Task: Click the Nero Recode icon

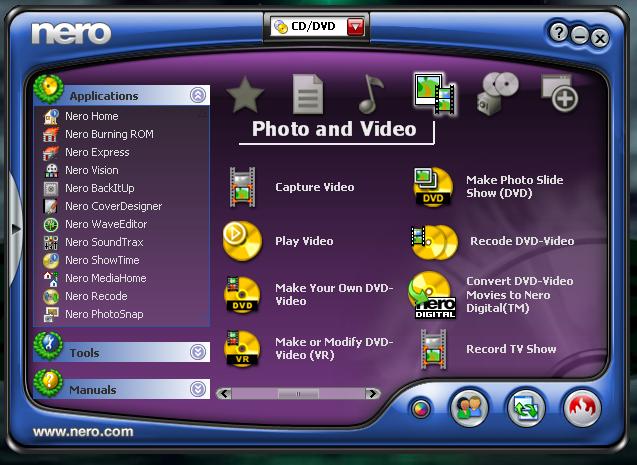Action: pyautogui.click(x=51, y=296)
